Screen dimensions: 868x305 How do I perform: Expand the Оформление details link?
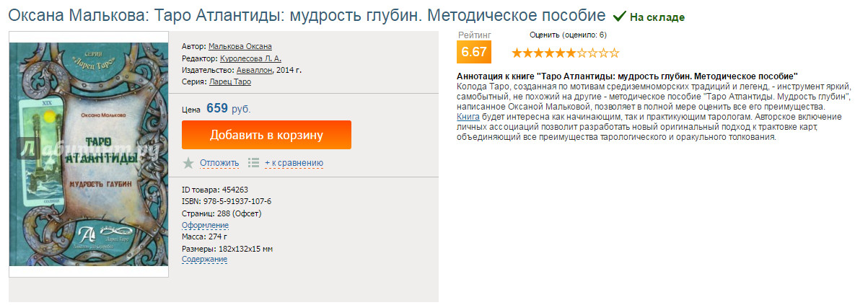pyautogui.click(x=205, y=225)
